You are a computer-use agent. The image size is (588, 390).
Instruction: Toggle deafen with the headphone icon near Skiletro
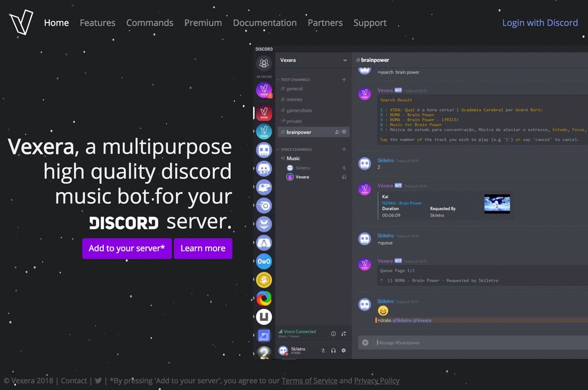point(333,350)
